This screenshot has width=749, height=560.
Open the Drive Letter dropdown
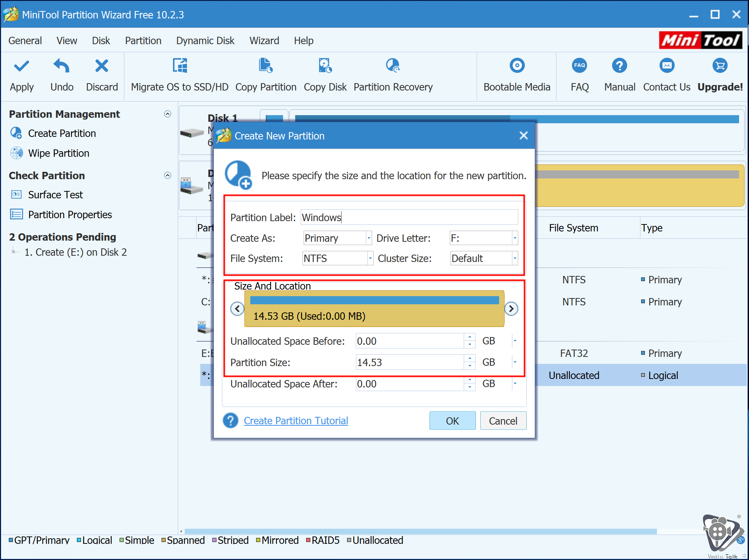point(515,238)
